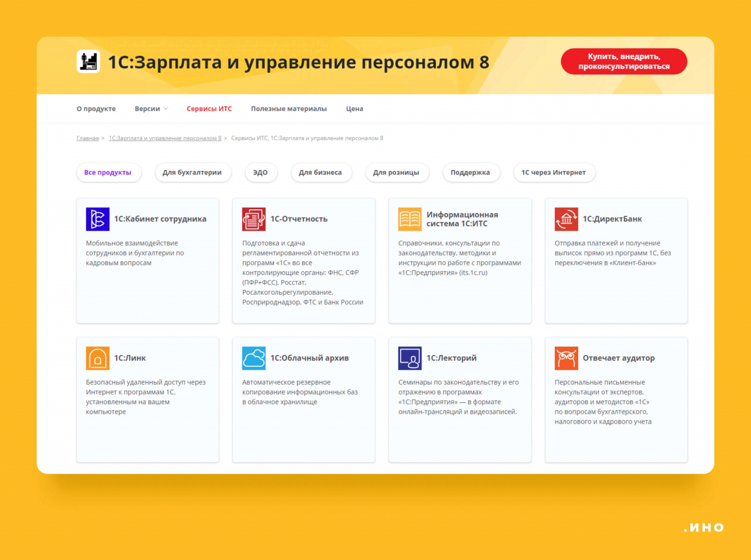The height and width of the screenshot is (560, 751).
Task: Open Информационная система 1С:ИТС title
Action: click(462, 219)
